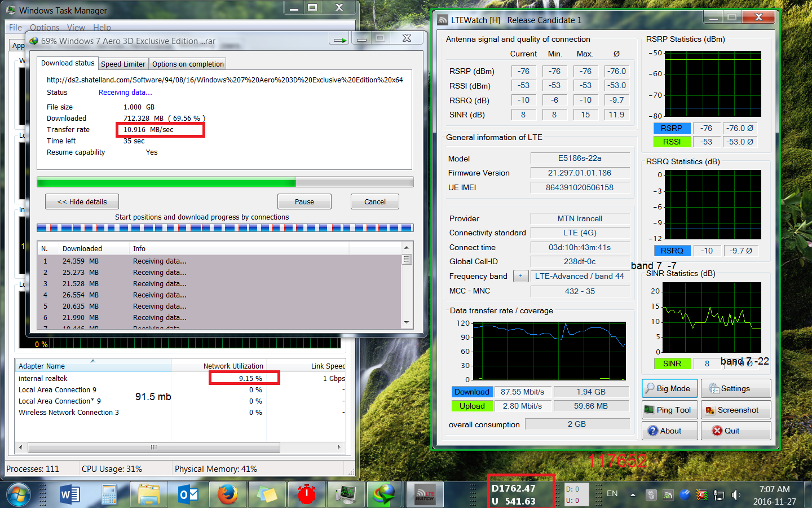The image size is (812, 508).
Task: Take a Screenshot in LTEWatch
Action: point(736,410)
